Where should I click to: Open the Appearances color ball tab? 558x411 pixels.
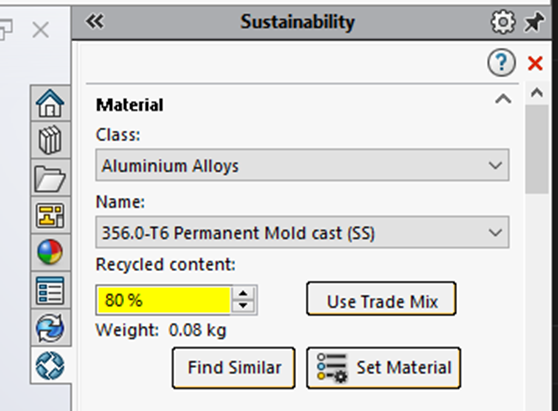50,253
